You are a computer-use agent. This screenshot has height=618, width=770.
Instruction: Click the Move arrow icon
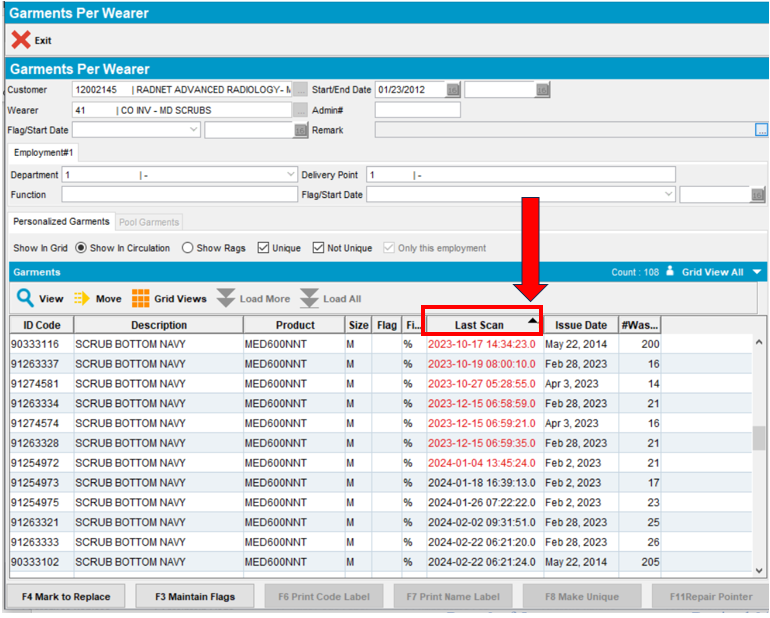(x=82, y=298)
